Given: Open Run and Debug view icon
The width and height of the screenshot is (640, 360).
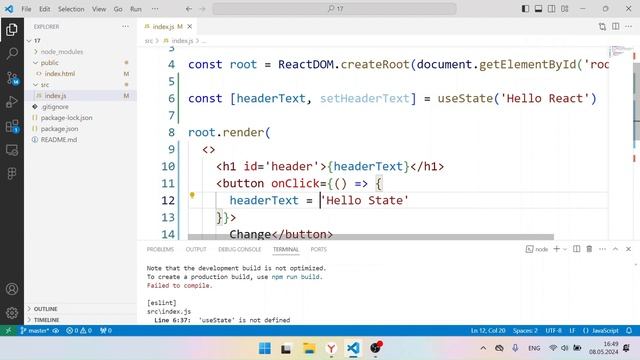Looking at the screenshot, I should (12, 102).
